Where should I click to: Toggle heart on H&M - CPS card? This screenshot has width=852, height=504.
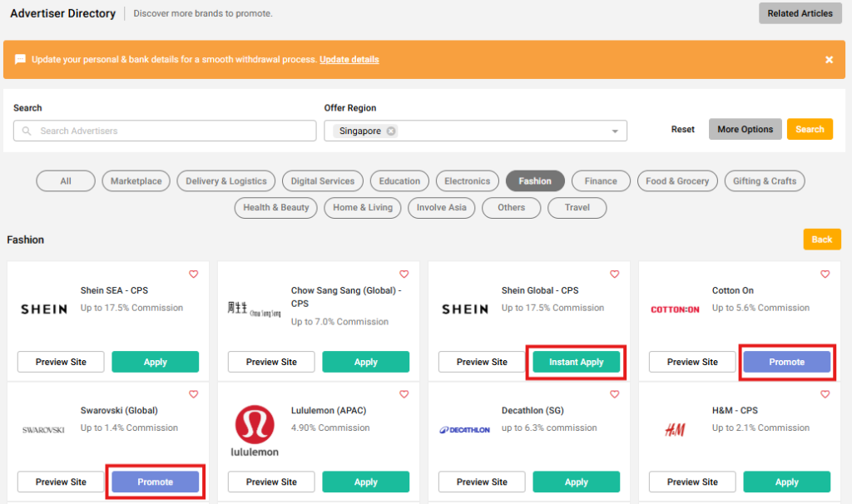(825, 394)
